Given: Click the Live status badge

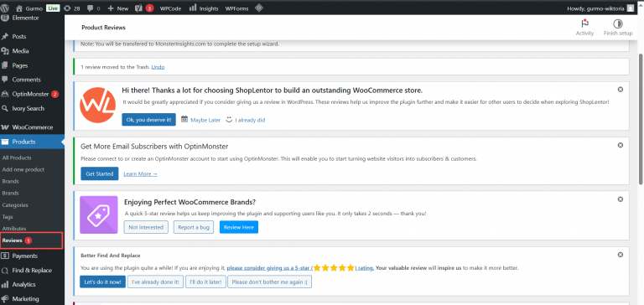Looking at the screenshot, I should pos(53,8).
